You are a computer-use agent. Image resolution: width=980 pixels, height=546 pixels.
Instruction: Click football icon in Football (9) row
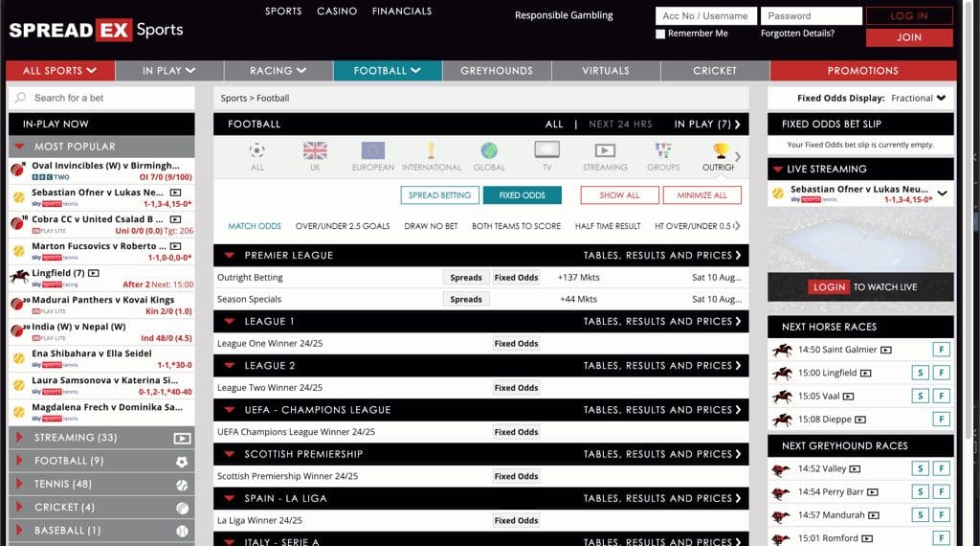pyautogui.click(x=182, y=462)
